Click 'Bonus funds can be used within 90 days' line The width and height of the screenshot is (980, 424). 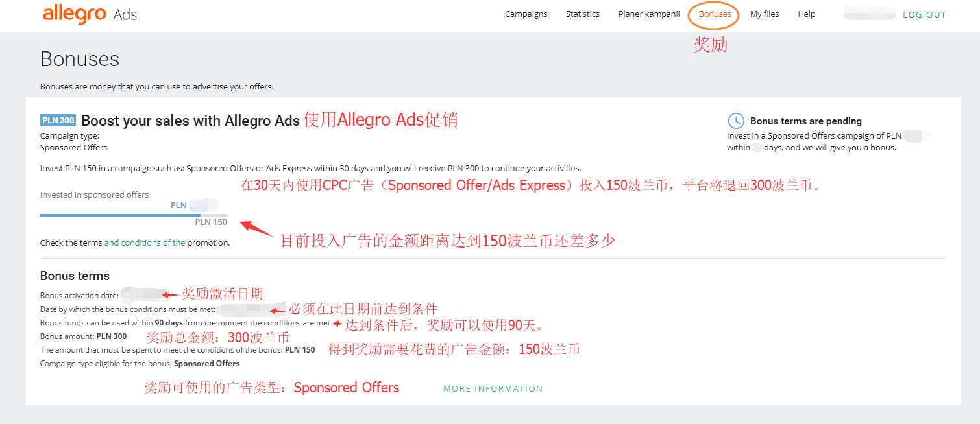[x=186, y=323]
